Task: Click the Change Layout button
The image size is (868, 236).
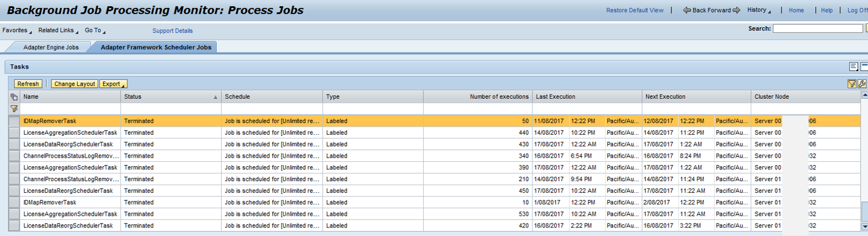Action: point(74,84)
